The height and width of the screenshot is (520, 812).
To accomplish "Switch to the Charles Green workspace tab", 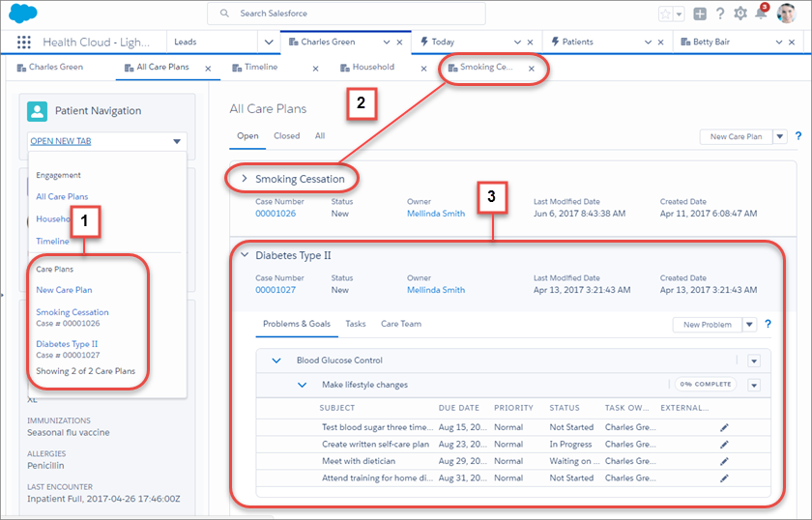I will pos(329,42).
